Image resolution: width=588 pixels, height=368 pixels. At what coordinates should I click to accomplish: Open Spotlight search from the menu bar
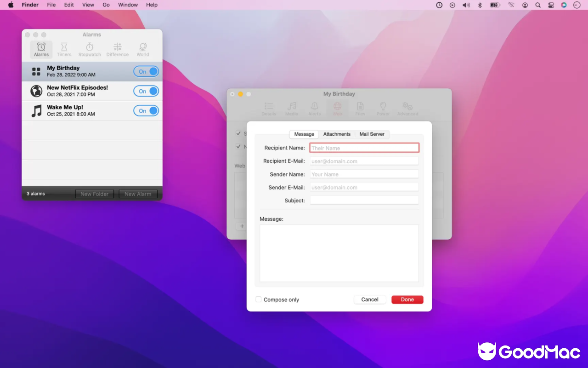point(537,5)
